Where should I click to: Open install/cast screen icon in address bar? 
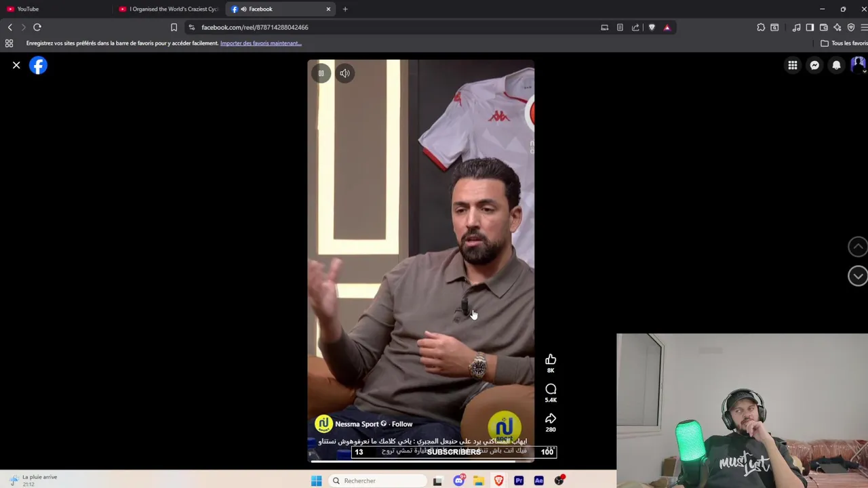point(604,27)
